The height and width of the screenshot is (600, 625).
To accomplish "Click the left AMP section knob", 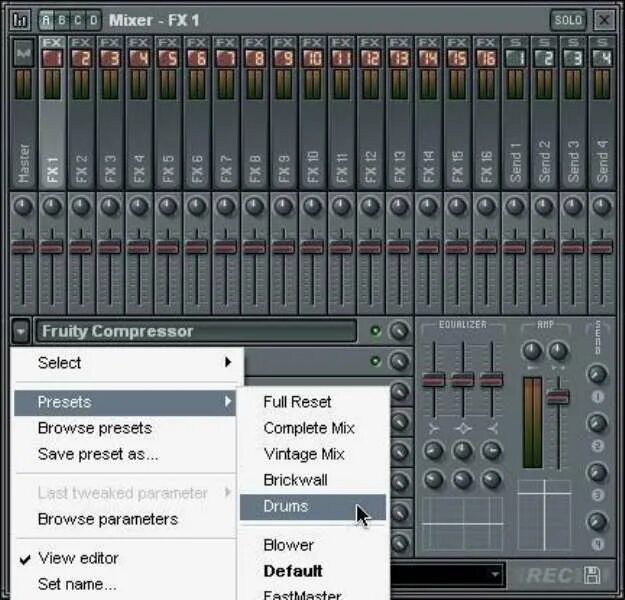I will pos(532,351).
